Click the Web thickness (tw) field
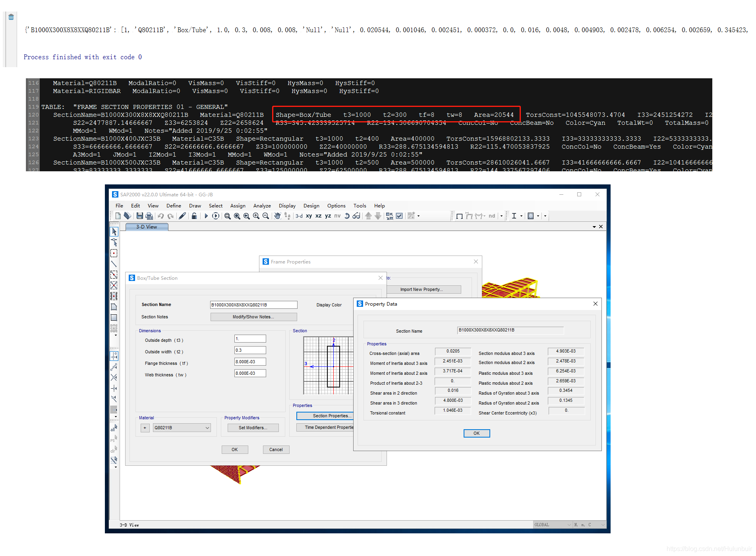This screenshot has width=756, height=556. 250,373
